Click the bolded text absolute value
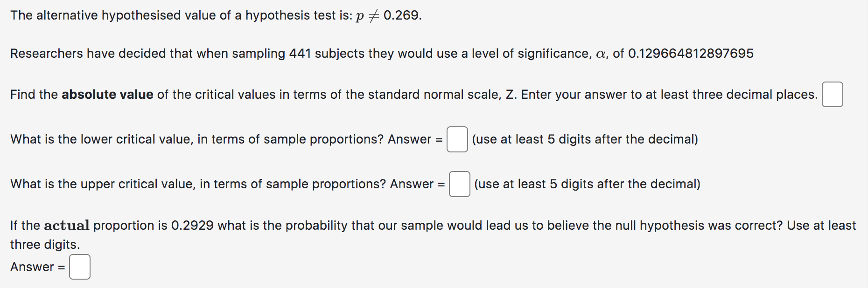868x288 pixels. point(106,94)
